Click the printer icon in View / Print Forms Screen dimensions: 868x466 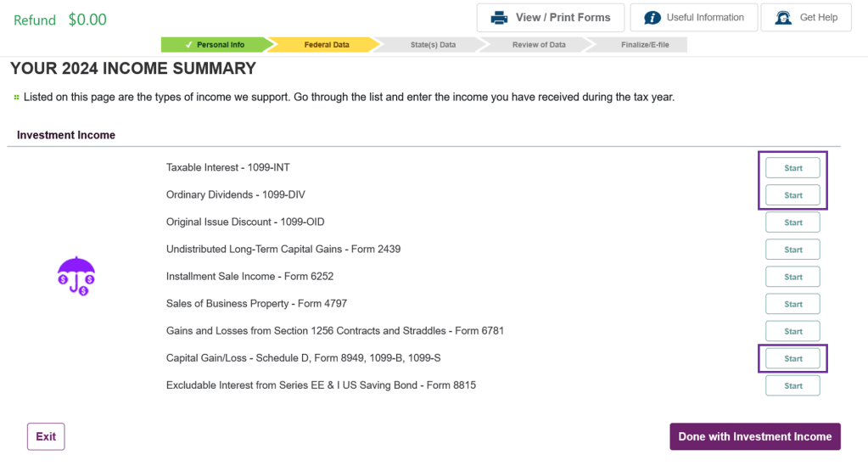(x=500, y=18)
